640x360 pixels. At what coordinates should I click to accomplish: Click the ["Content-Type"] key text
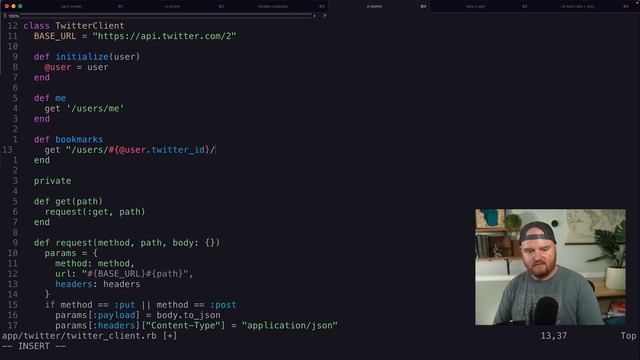click(x=183, y=326)
